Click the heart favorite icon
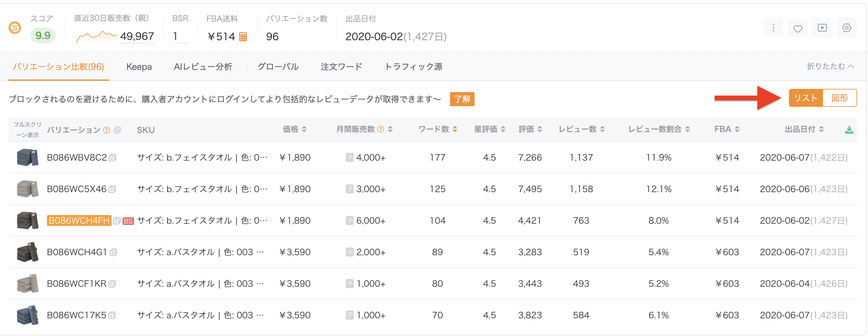 pos(798,28)
